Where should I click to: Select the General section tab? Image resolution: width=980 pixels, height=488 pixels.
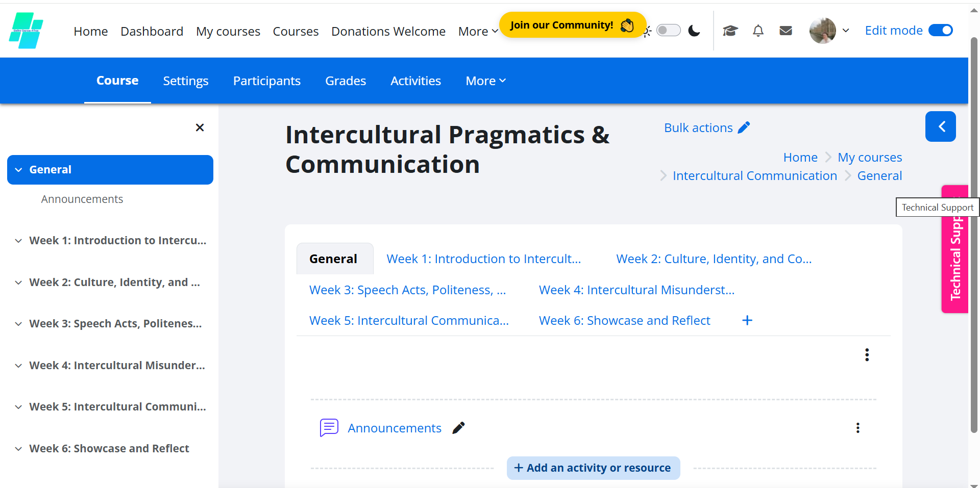[335, 259]
